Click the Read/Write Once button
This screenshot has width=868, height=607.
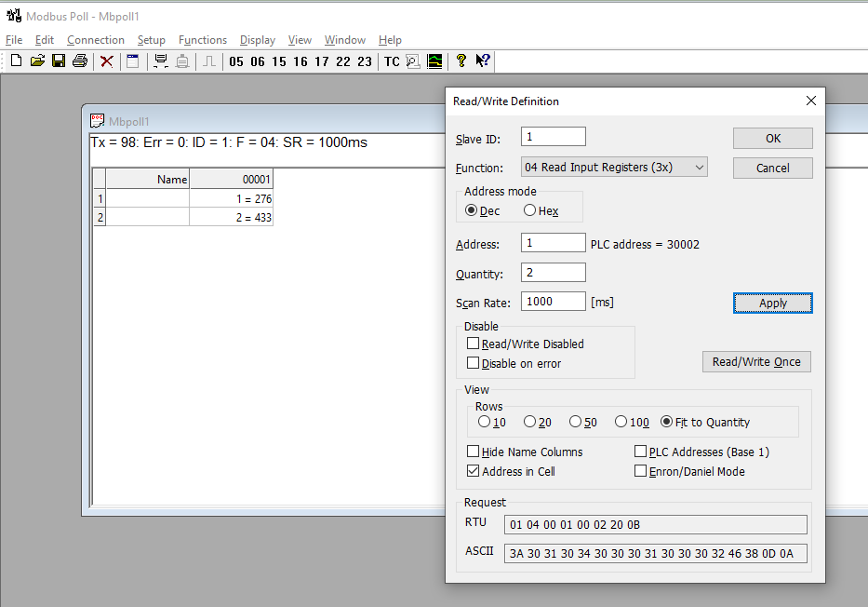(756, 361)
